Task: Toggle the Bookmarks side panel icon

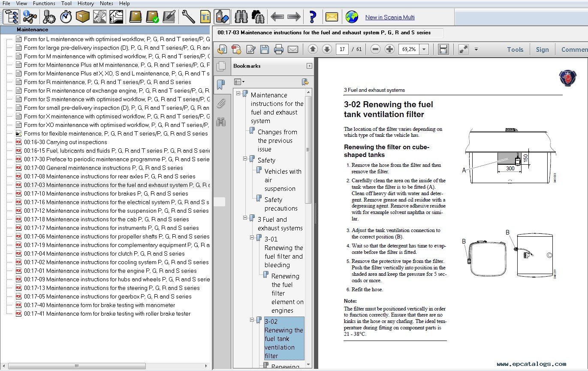Action: coord(221,84)
